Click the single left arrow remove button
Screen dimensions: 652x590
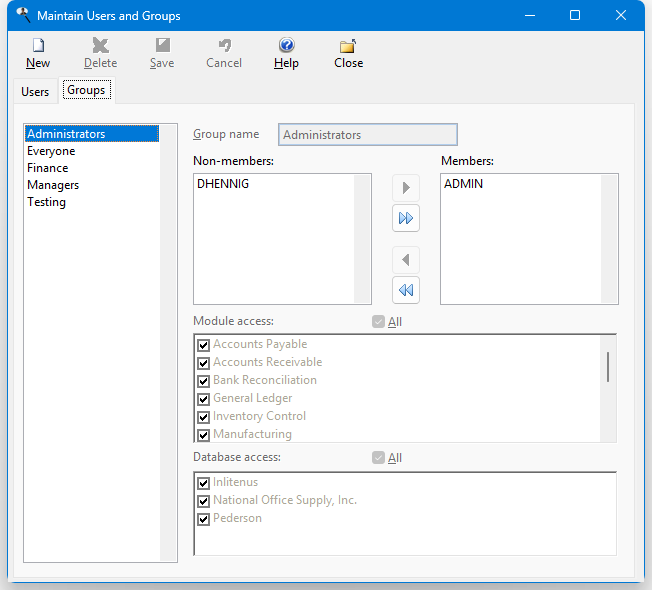click(406, 260)
